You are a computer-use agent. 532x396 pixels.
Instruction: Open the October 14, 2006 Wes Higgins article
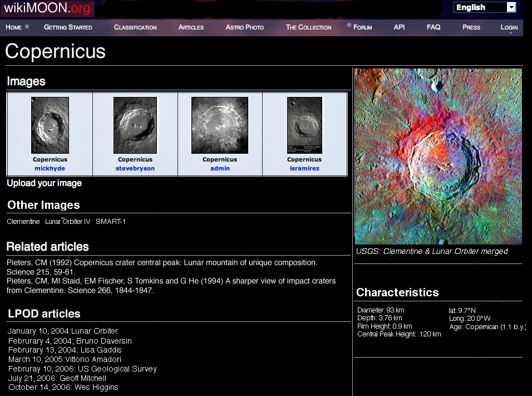[x=63, y=387]
